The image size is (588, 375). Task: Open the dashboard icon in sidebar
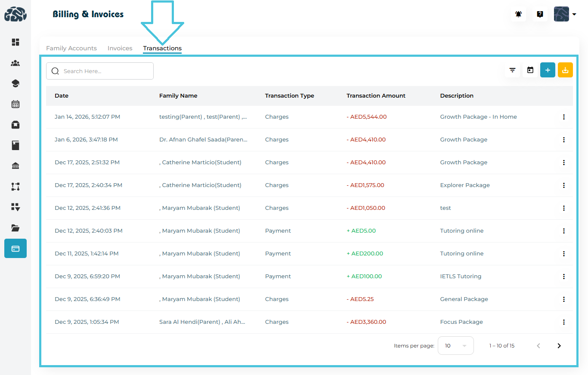(15, 42)
